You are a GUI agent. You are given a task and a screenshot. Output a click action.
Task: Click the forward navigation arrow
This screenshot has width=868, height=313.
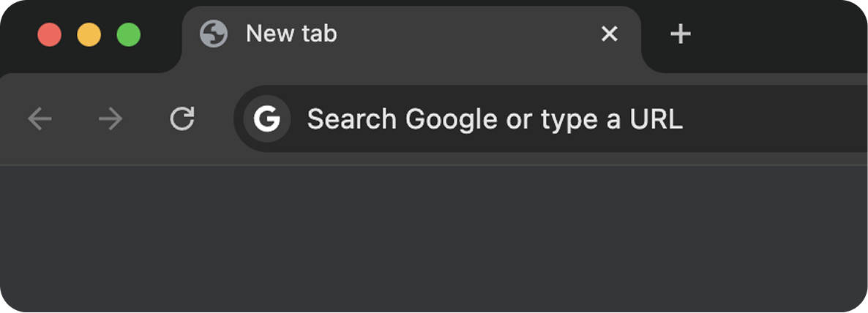pyautogui.click(x=111, y=118)
